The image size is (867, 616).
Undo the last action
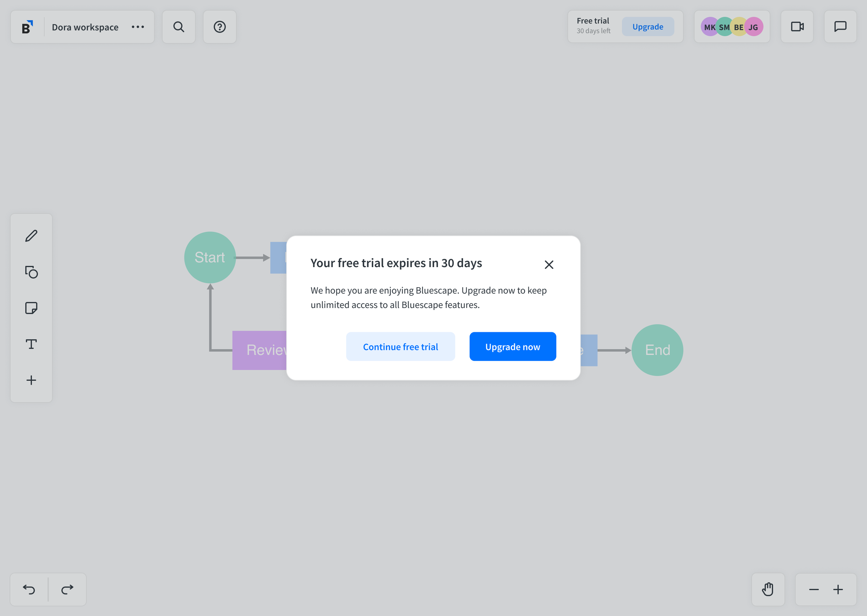29,589
